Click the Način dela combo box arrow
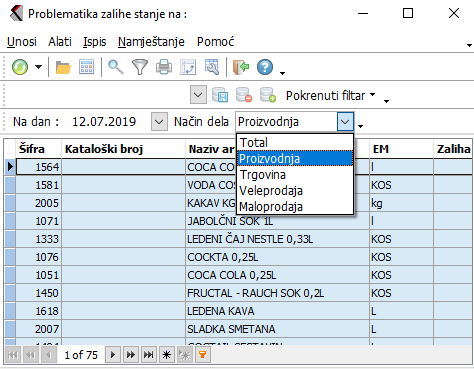Image resolution: width=474 pixels, height=369 pixels. click(345, 122)
